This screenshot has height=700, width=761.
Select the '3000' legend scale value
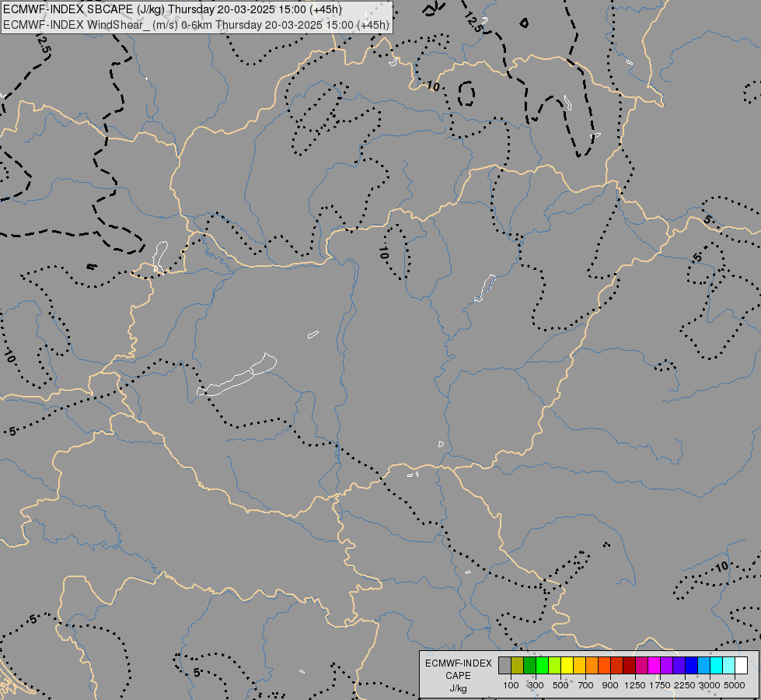[x=710, y=685]
